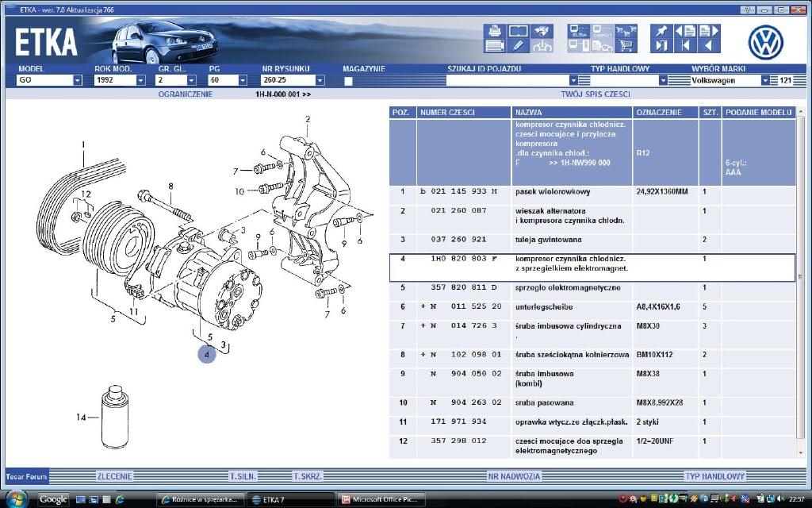Click the Volkswagen logo

point(765,42)
